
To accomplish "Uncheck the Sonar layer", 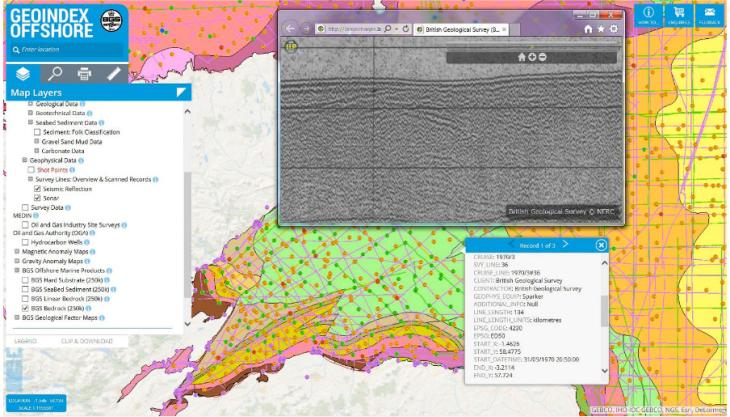I will coord(37,198).
